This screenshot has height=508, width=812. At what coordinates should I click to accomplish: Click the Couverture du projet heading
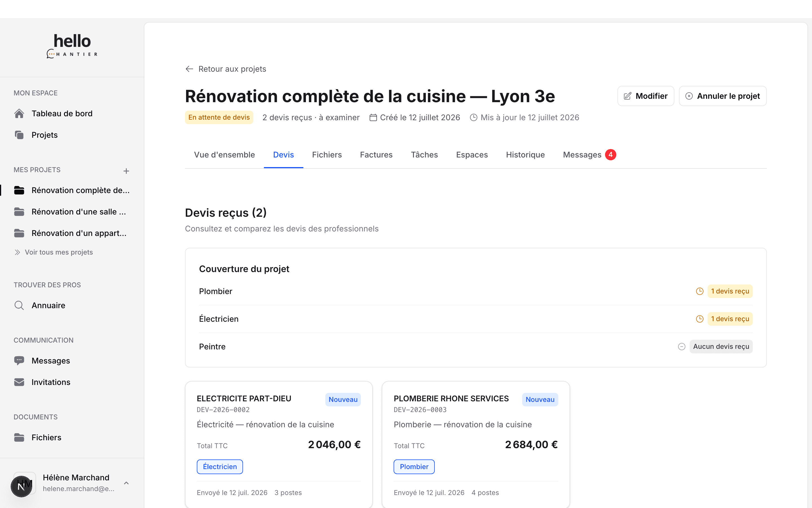click(244, 269)
